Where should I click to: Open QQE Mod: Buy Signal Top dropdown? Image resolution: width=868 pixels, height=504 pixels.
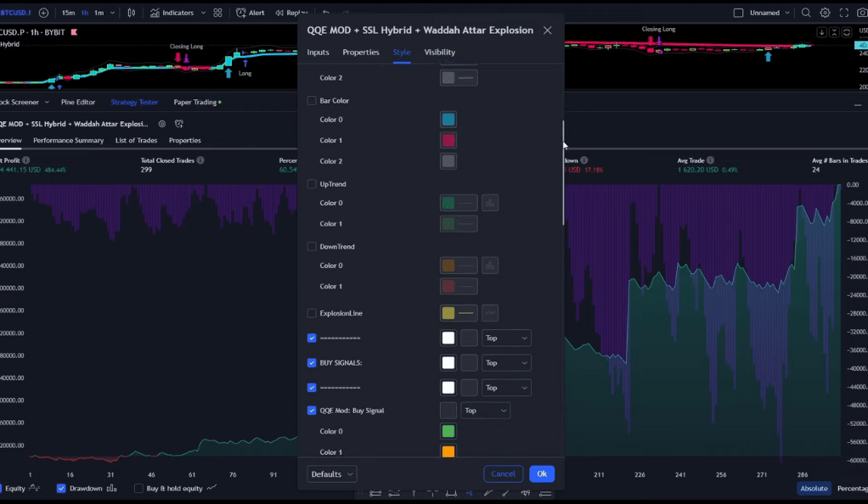485,411
